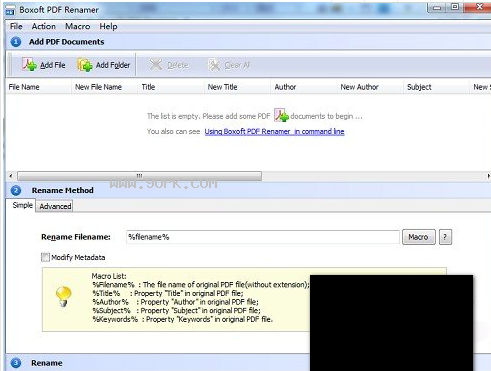491x371 pixels.
Task: Click the Clear All toolbar button
Action: pos(228,65)
